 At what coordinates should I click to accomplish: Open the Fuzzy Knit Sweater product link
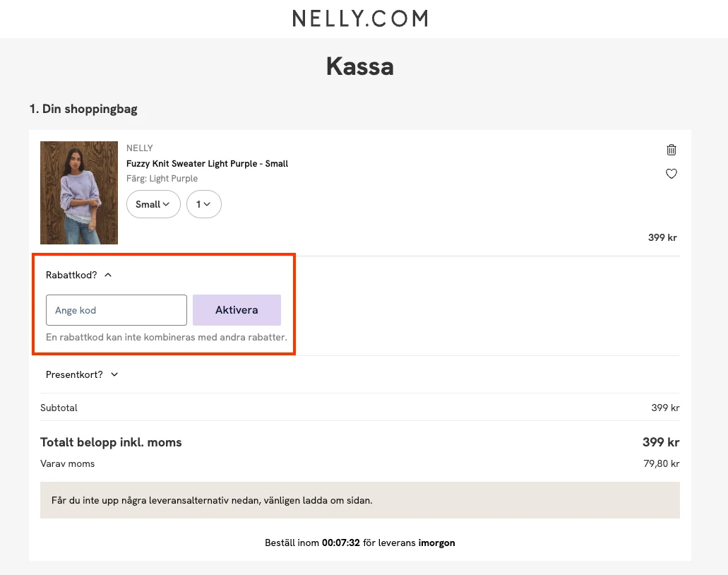(207, 163)
